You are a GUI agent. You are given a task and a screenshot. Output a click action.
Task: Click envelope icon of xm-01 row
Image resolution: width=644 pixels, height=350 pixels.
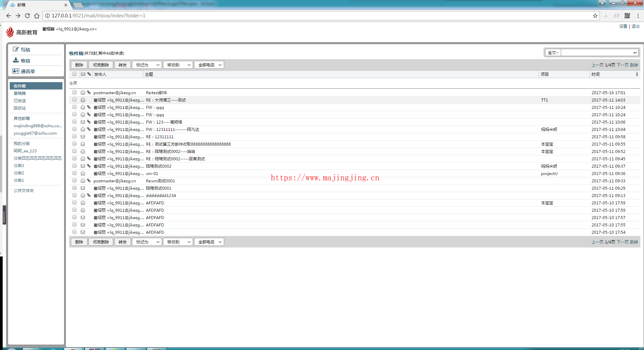click(x=83, y=173)
